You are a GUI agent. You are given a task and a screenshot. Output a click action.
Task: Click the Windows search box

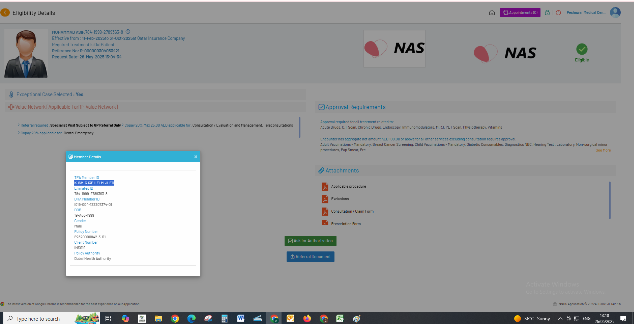(x=52, y=318)
